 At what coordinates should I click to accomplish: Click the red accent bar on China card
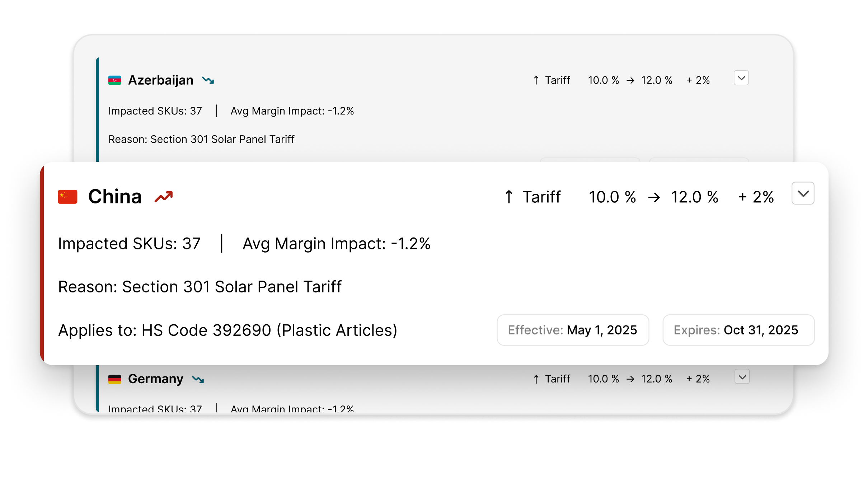(42, 264)
